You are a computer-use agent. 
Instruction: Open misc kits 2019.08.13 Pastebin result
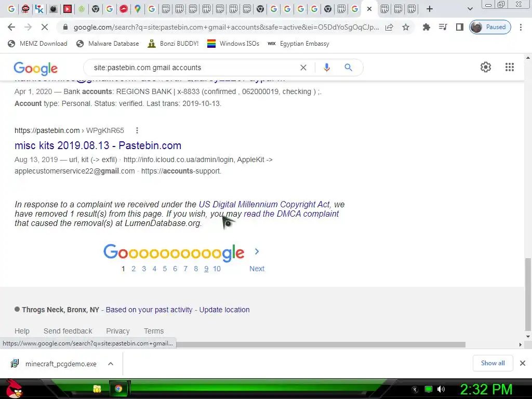tap(98, 145)
